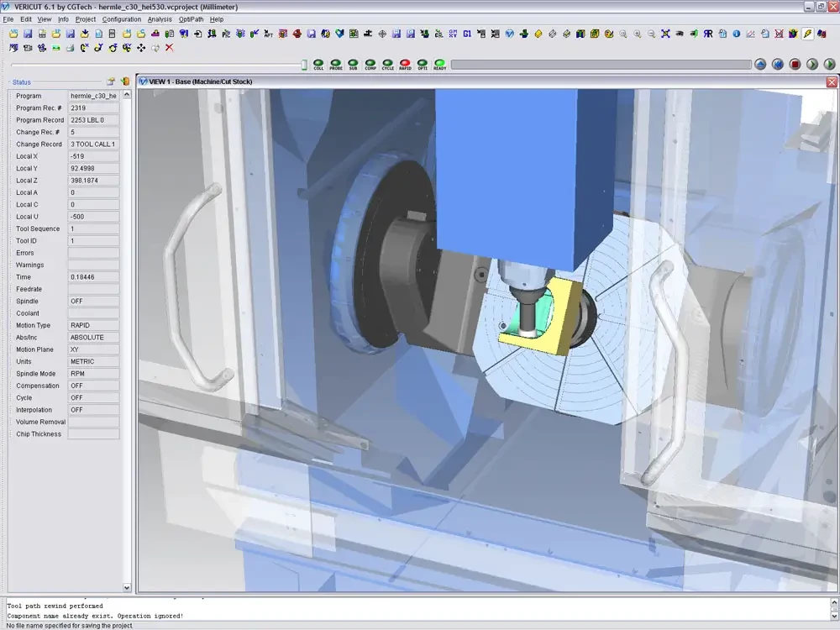The height and width of the screenshot is (630, 840).
Task: Collapse the Status panel header
Action: (x=9, y=82)
